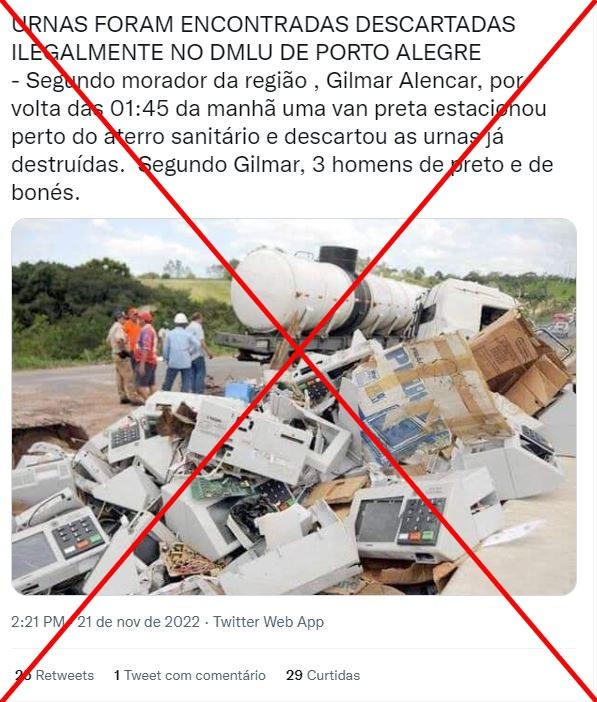Click the "21 de nov de 2022" date
The width and height of the screenshot is (597, 702).
click(138, 622)
